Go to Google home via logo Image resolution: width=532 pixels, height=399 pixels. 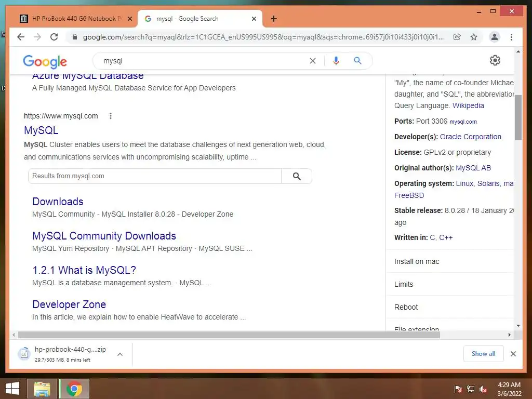(x=45, y=61)
